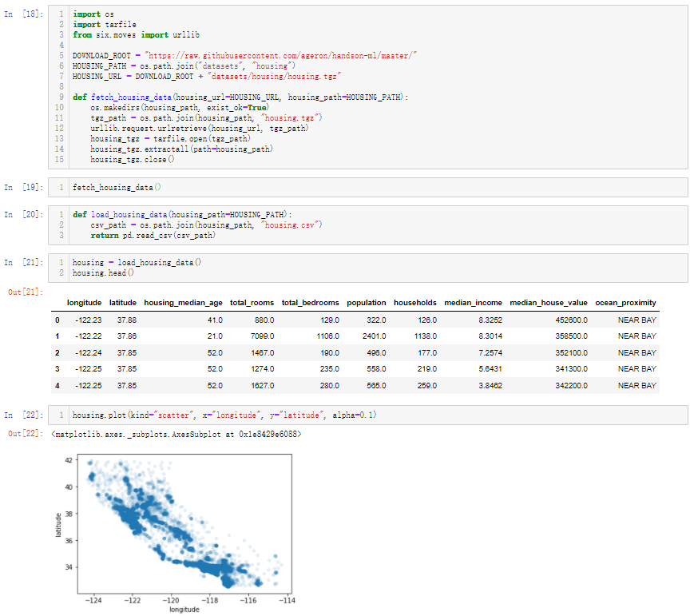Click total_rooms value 7099.0
694x616 pixels.
[x=263, y=336]
